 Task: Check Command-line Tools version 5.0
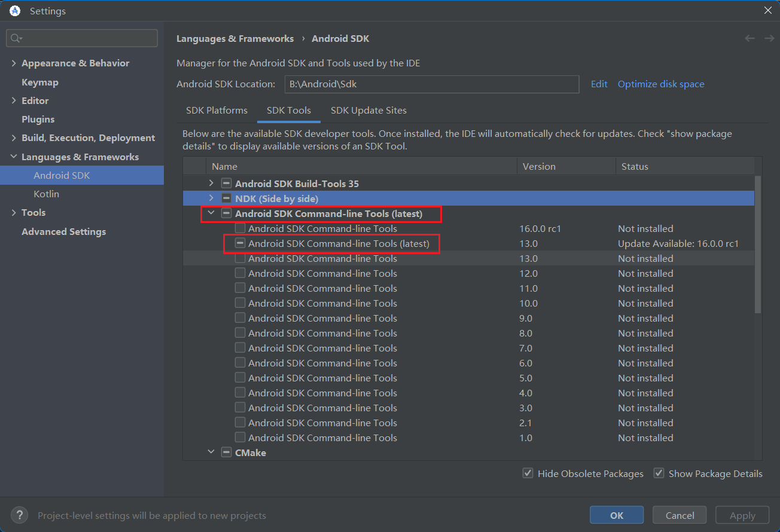tap(240, 378)
